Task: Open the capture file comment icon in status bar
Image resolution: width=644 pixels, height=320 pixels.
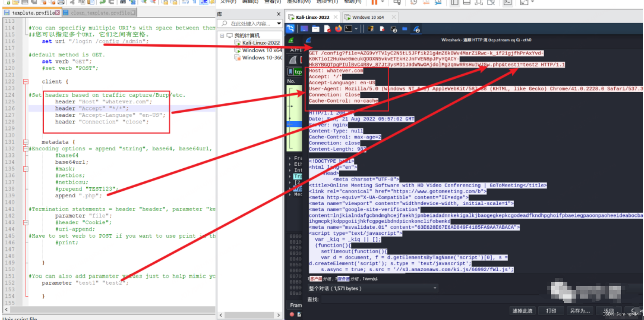Action: 299,314
